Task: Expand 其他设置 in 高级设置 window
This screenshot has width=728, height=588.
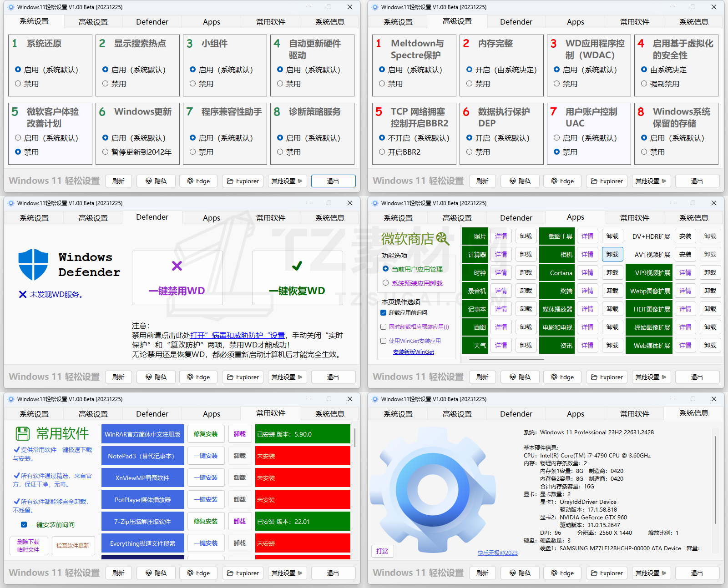Action: click(651, 181)
